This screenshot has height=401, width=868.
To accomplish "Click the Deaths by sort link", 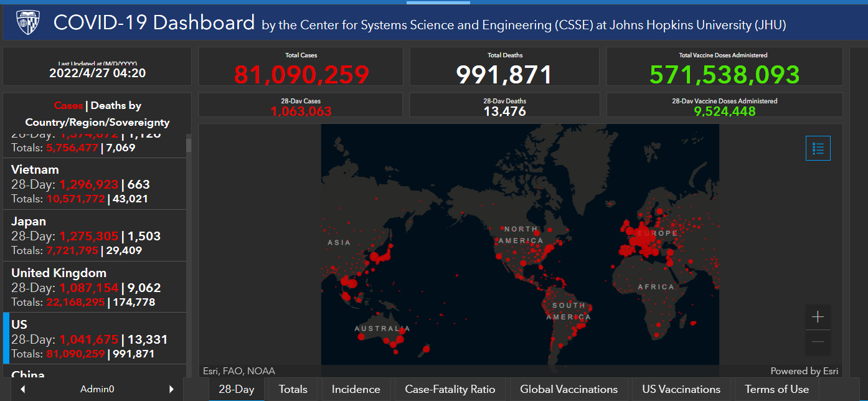I will tap(116, 106).
